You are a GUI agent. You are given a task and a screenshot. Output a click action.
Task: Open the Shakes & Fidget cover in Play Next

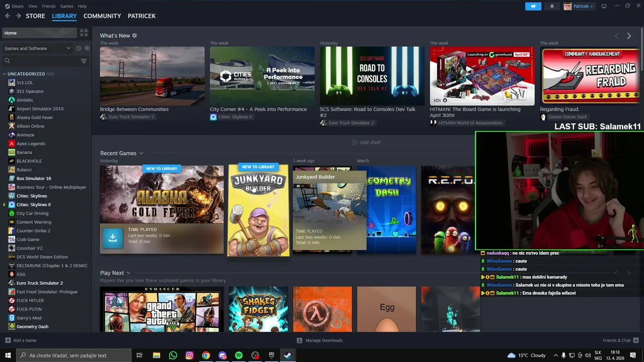(x=258, y=309)
